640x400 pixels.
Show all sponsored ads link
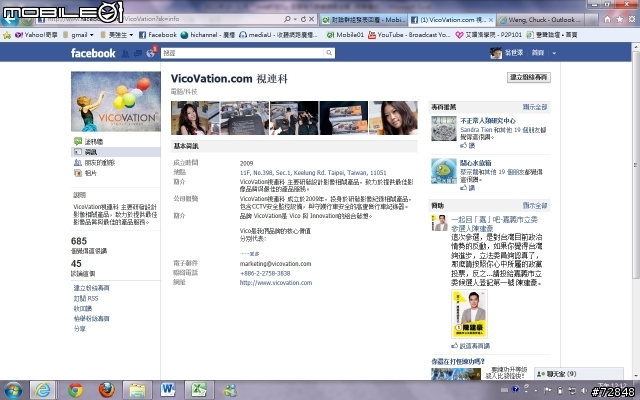pos(535,205)
